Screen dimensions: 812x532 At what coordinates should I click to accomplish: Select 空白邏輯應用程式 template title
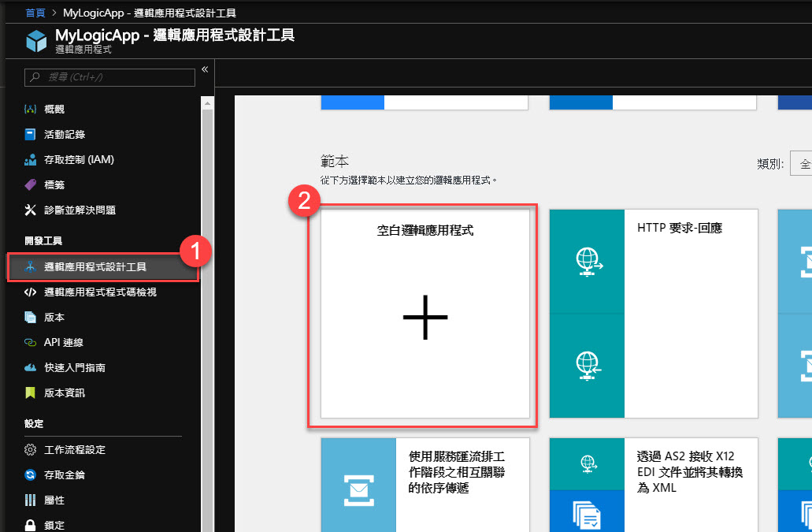(x=425, y=230)
